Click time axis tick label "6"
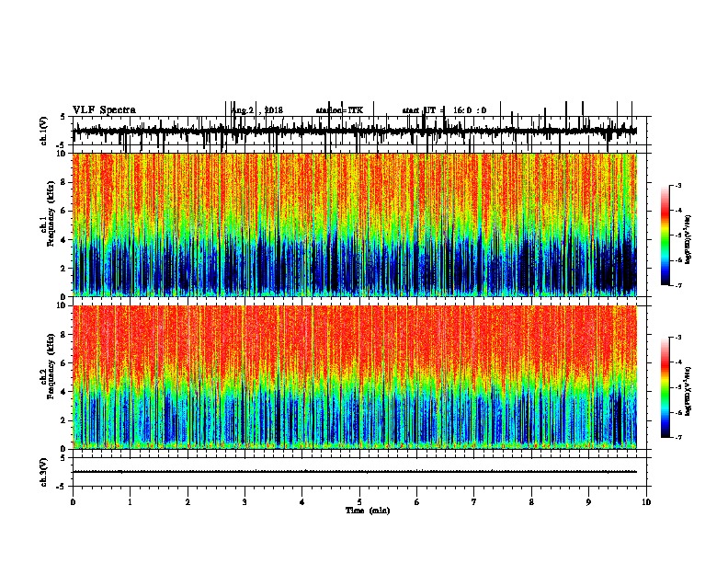 tap(417, 502)
